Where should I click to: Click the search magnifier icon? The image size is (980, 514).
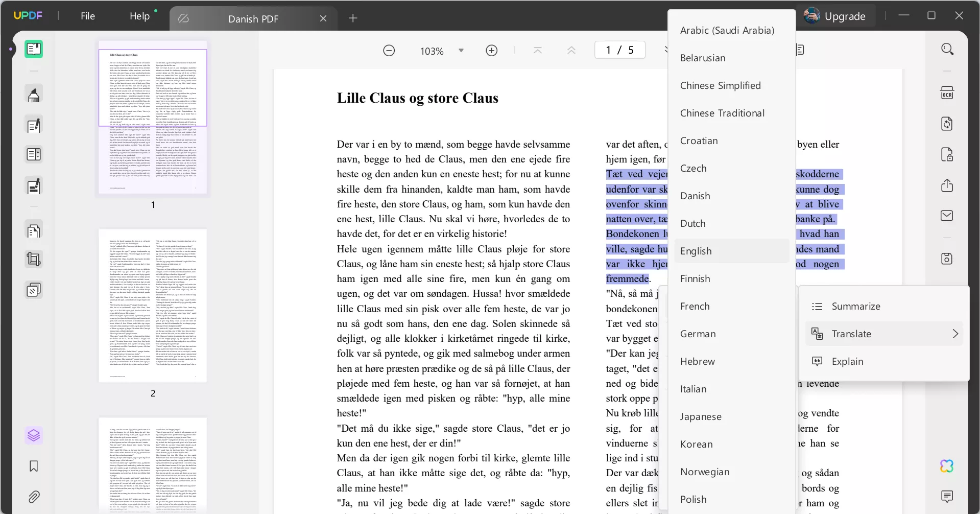coord(947,50)
